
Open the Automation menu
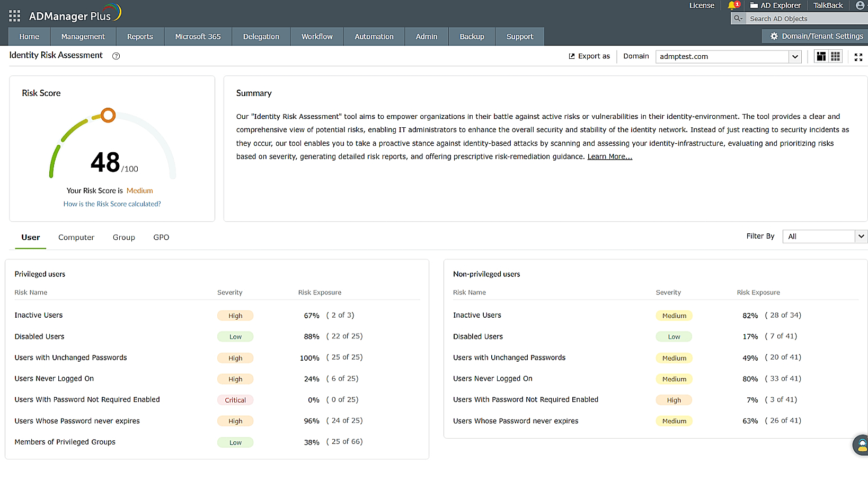[374, 36]
